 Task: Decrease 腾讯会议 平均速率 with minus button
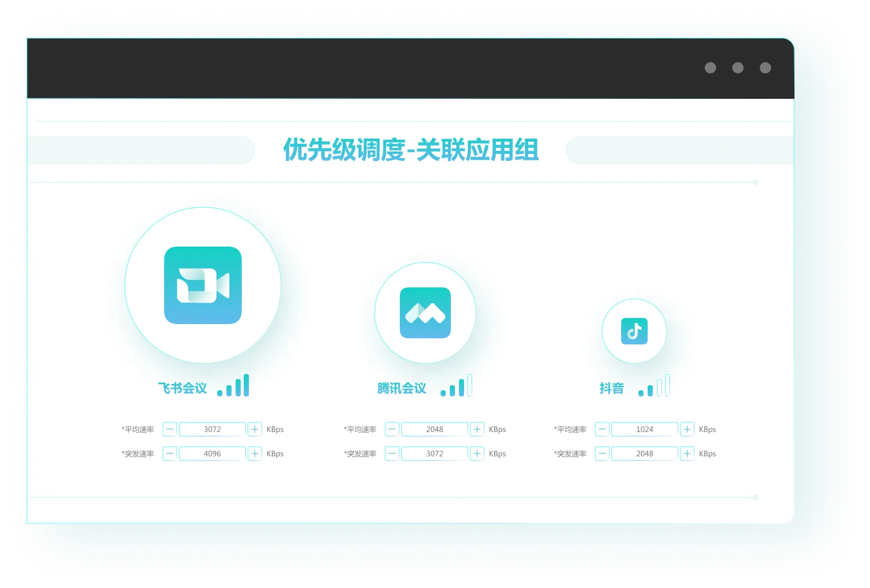(392, 430)
